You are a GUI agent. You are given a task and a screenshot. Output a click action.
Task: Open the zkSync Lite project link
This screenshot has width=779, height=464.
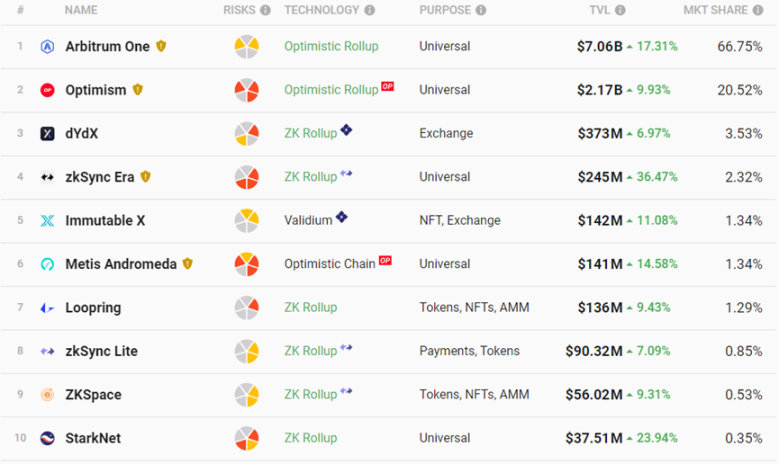point(101,351)
